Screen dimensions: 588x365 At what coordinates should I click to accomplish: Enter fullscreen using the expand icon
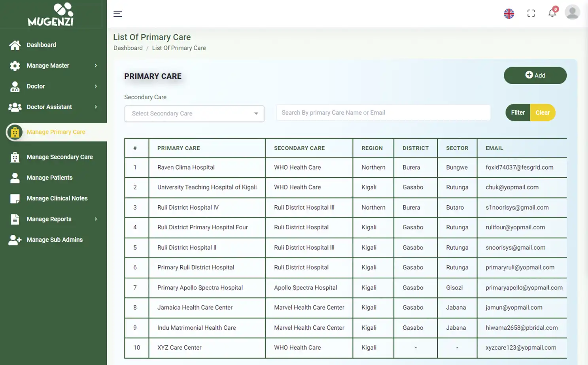click(x=531, y=13)
